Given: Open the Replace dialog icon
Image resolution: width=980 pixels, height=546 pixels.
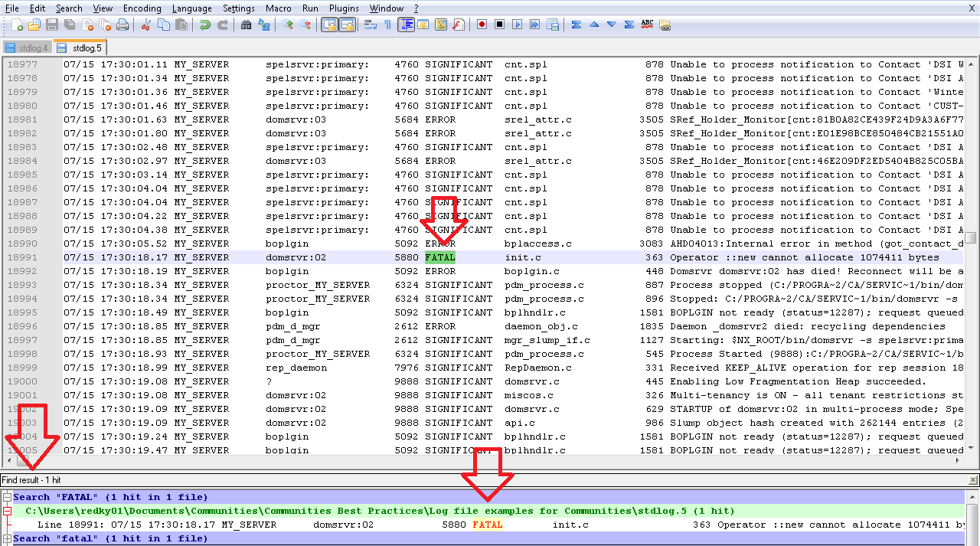Looking at the screenshot, I should tap(264, 25).
